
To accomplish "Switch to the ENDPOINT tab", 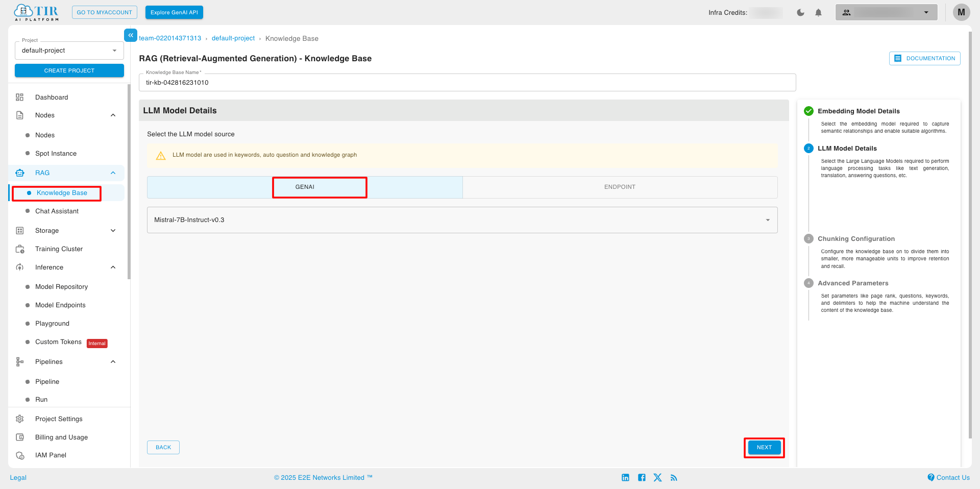I will click(x=620, y=187).
